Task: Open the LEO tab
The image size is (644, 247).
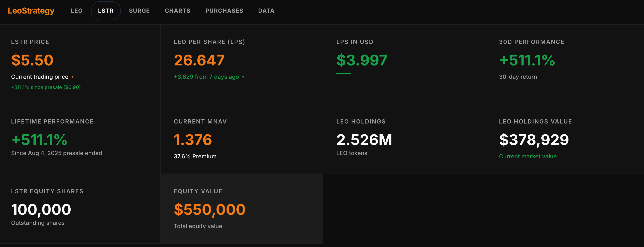Action: click(x=77, y=11)
